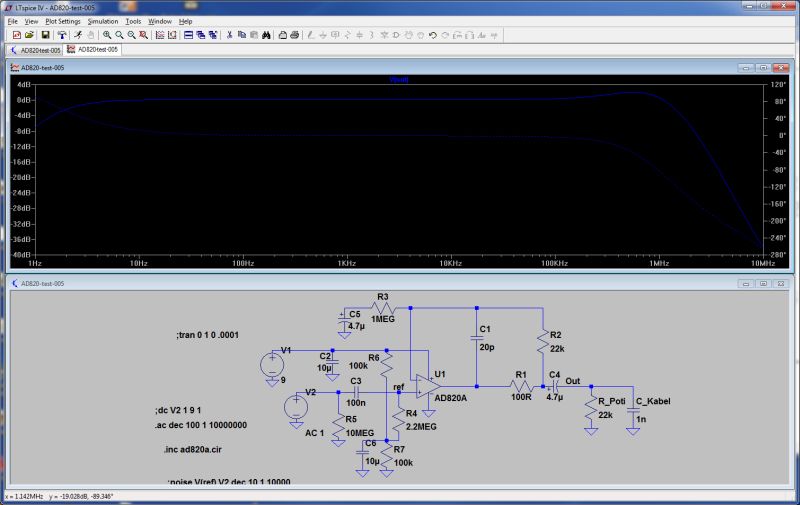Click the Place Inductor icon

coord(372,35)
